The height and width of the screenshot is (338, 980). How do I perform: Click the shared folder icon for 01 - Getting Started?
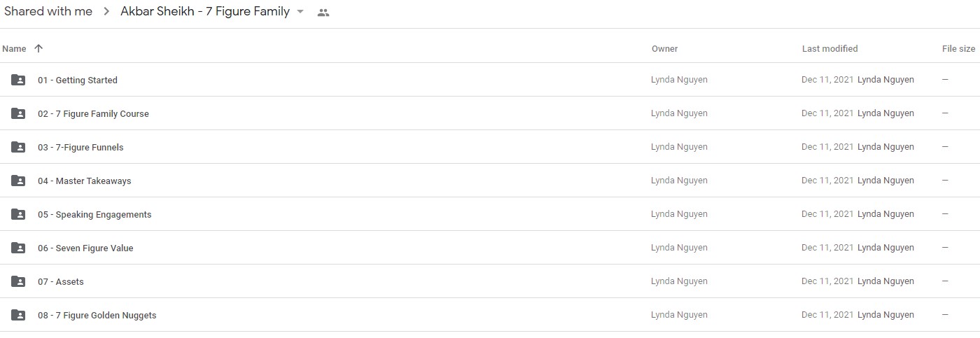(x=18, y=80)
